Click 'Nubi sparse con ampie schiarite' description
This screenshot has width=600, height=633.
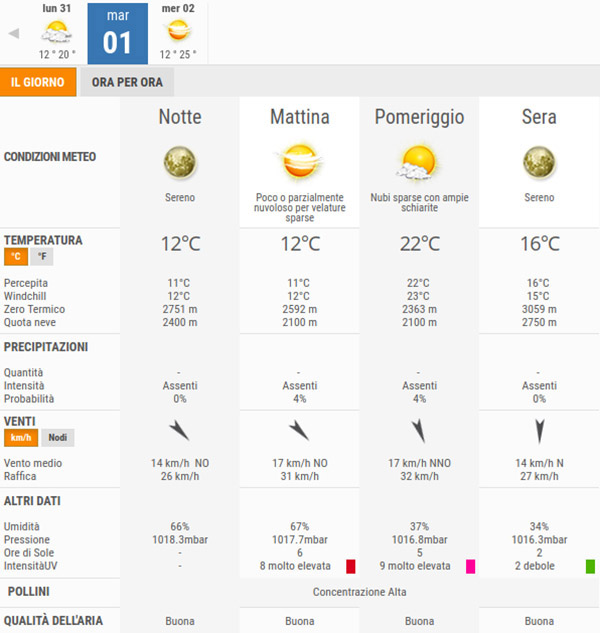pos(420,203)
